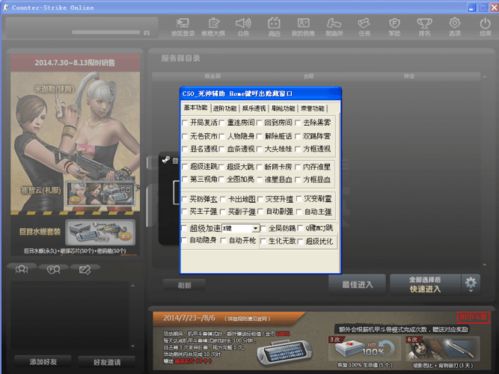Open the 巨炮水银套装 item bundle thumbnail
This screenshot has width=499, height=374.
coord(101,232)
